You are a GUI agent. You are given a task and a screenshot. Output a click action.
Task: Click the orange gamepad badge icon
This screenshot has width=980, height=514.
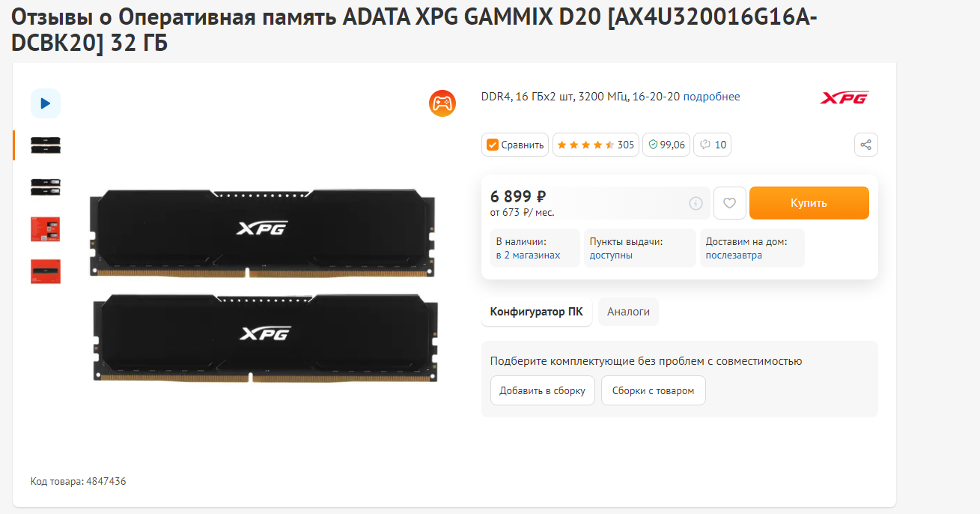coord(442,103)
